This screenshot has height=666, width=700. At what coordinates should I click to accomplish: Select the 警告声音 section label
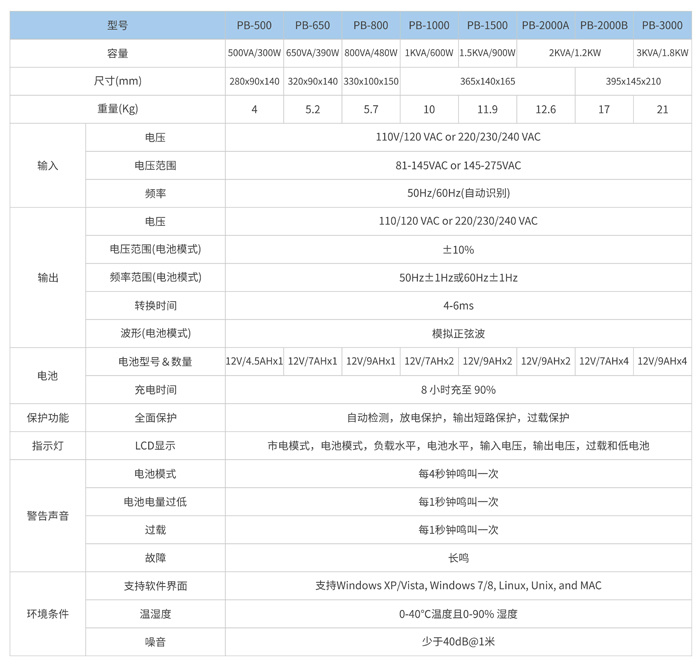coord(48,516)
